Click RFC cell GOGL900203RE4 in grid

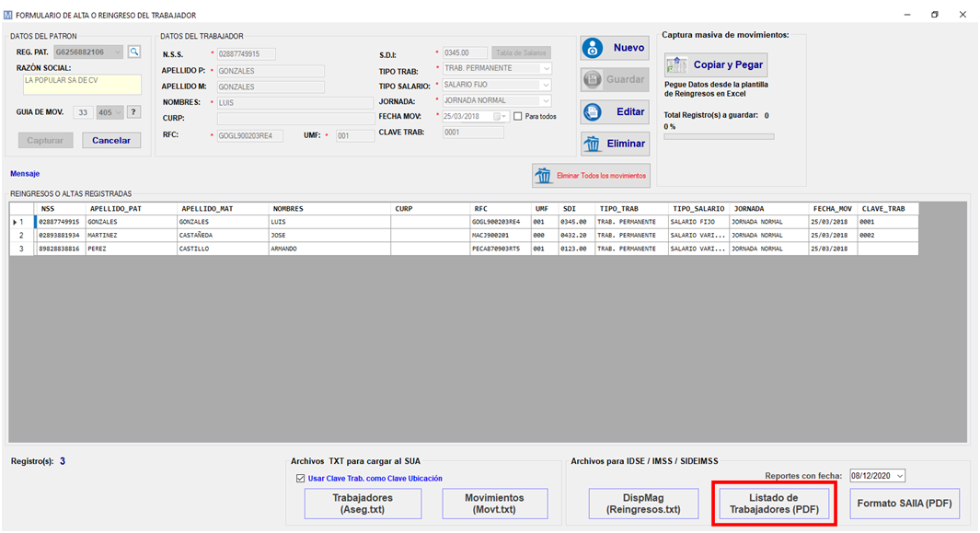point(501,222)
